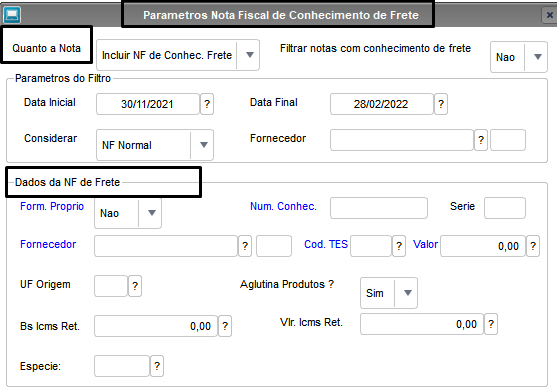
Task: Open lookup for Data Inicial field
Action: pos(207,104)
